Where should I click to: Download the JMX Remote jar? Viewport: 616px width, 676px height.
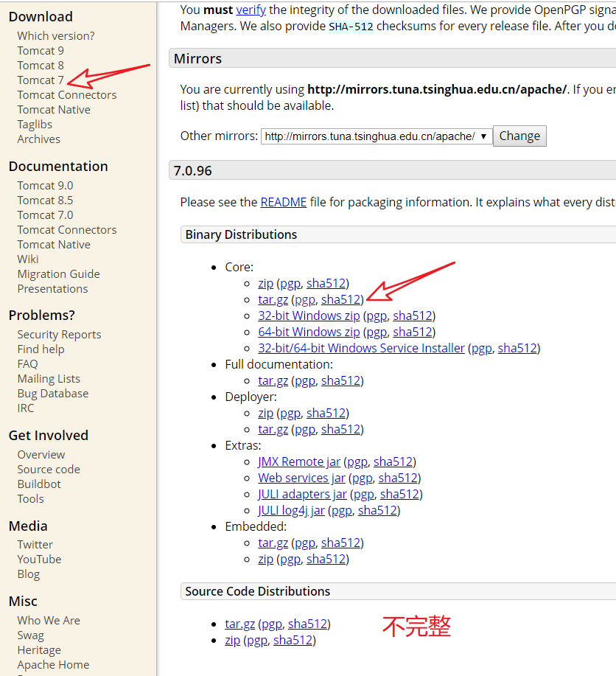pyautogui.click(x=299, y=462)
